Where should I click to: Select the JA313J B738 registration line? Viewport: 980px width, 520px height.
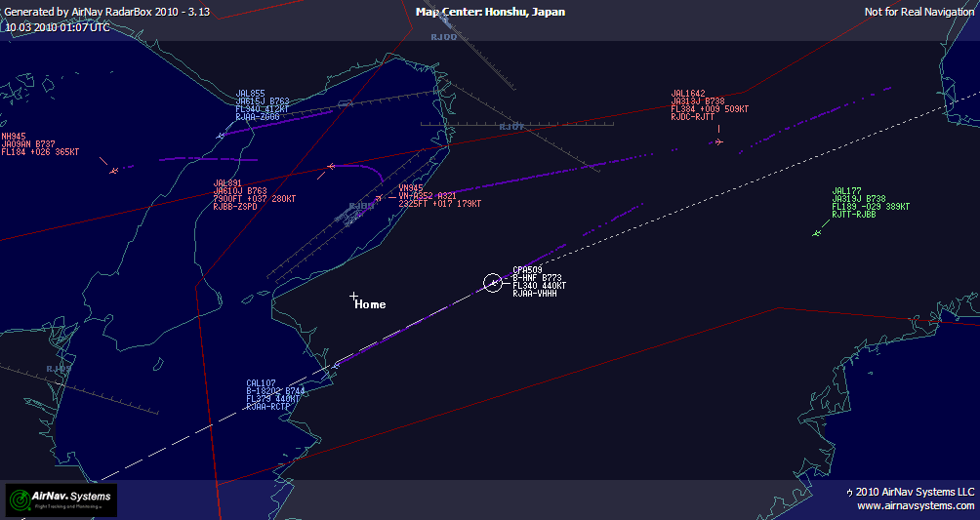point(698,101)
